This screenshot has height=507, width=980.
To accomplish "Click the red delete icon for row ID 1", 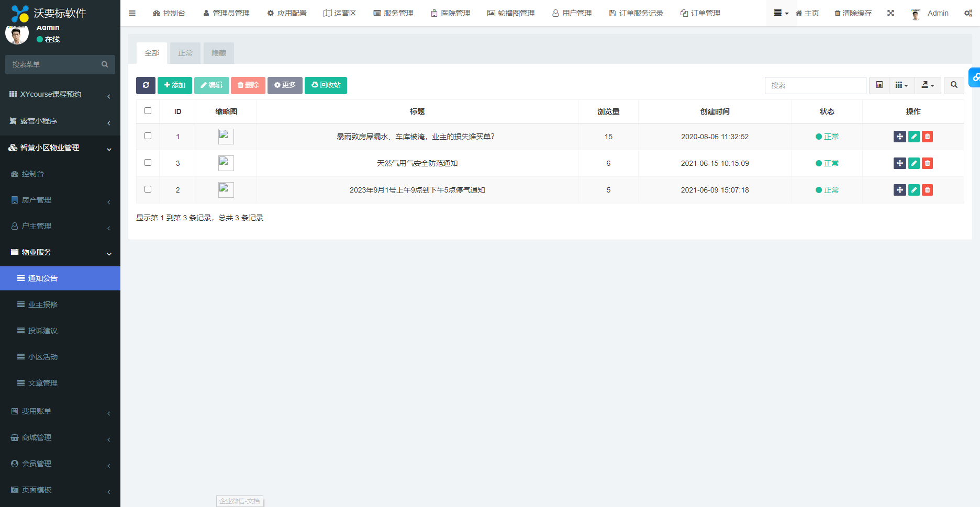I will pos(927,137).
